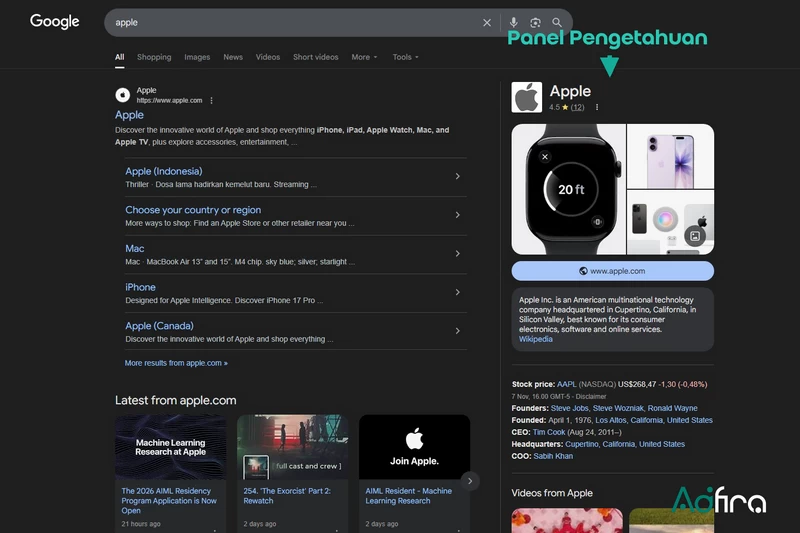Open the (12) reviews link
Image resolution: width=800 pixels, height=533 pixels.
click(578, 108)
